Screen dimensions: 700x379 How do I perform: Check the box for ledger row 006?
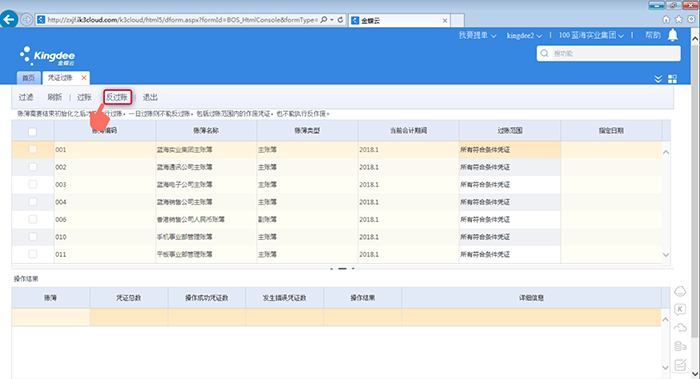coord(33,219)
